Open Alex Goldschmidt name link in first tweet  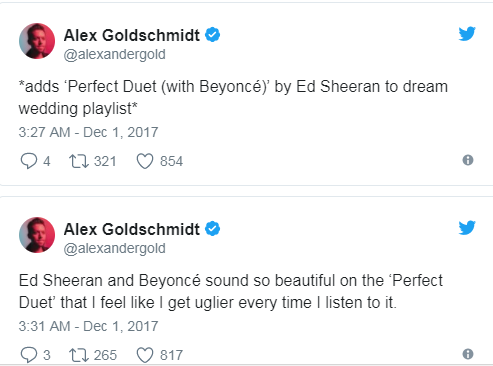[x=132, y=35]
